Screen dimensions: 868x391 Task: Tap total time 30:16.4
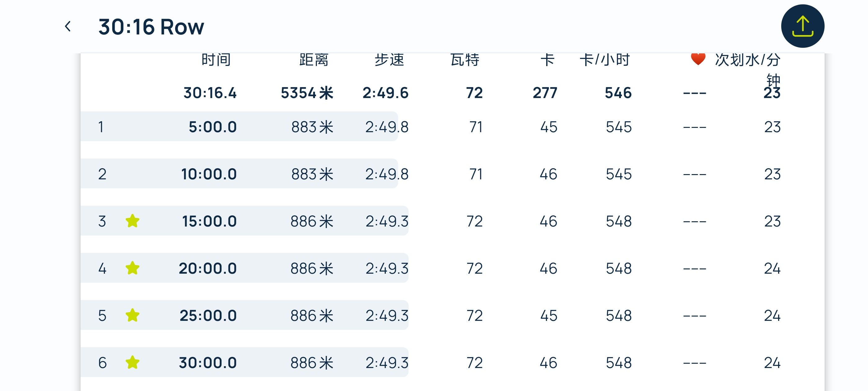click(x=210, y=93)
